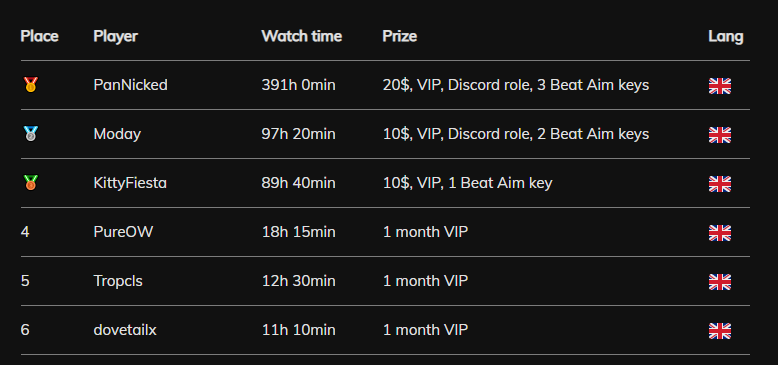Click the 391h 0min watch time cell
The image size is (778, 365).
pos(299,85)
